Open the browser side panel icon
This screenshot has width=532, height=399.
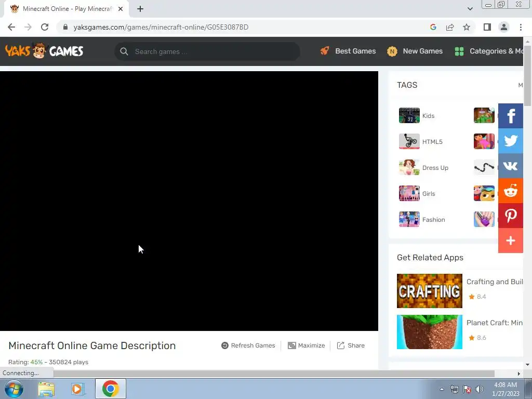pos(487,27)
